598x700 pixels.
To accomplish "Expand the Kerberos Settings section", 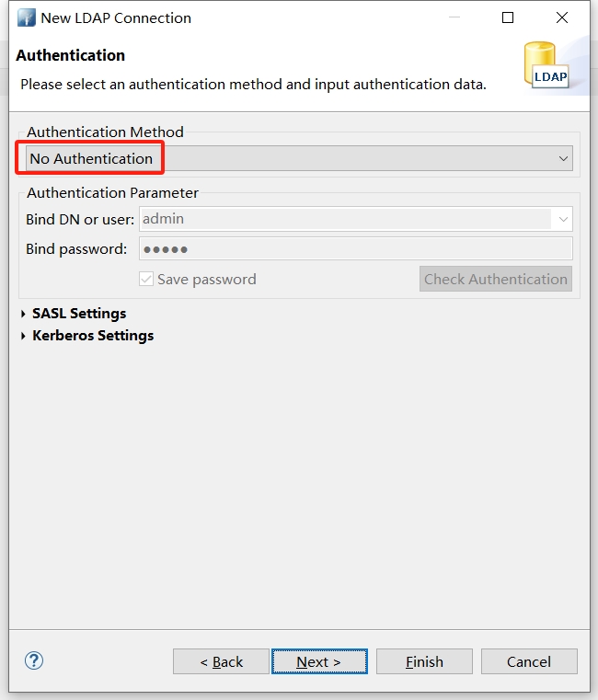I will [24, 336].
